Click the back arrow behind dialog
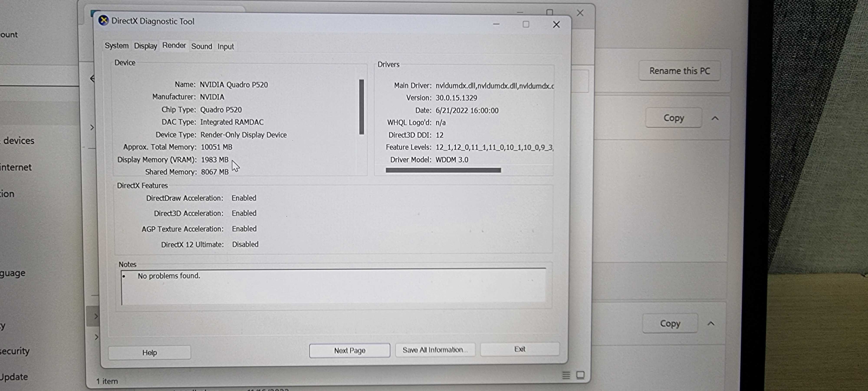The height and width of the screenshot is (391, 868). [92, 79]
